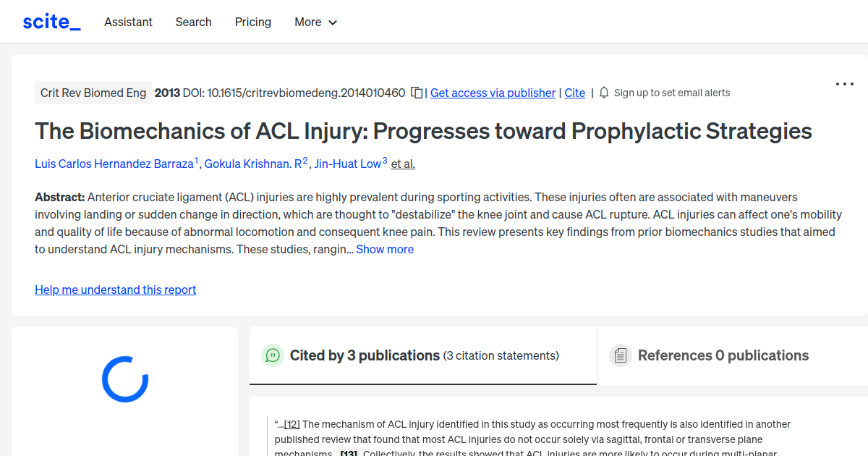
Task: Go to the Pricing page
Action: (x=252, y=22)
